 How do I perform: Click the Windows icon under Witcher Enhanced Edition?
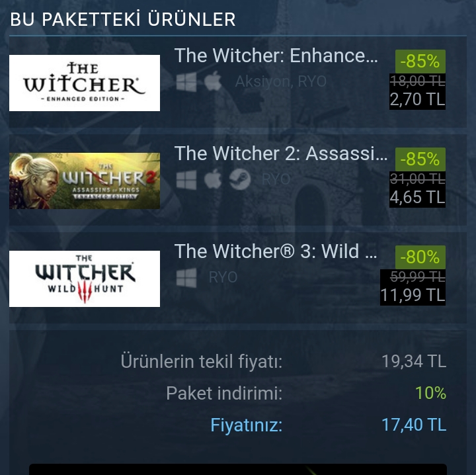186,81
